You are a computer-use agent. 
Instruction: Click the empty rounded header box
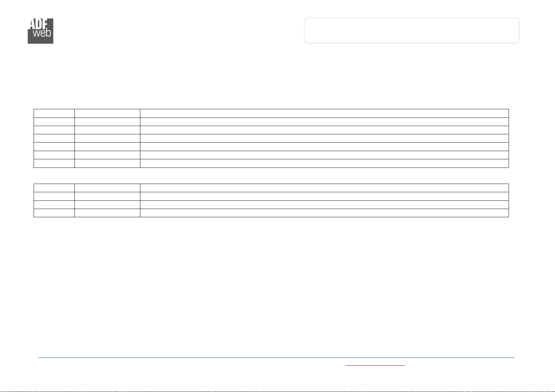411,30
